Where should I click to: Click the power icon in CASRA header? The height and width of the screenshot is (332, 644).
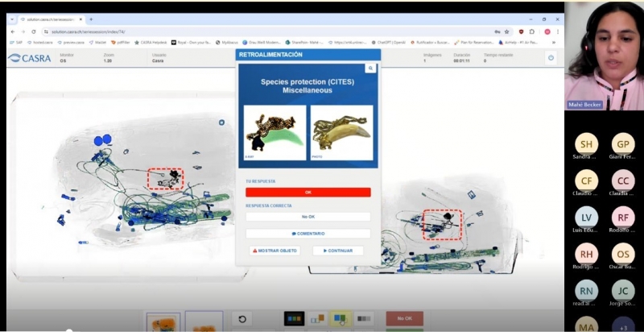point(551,57)
